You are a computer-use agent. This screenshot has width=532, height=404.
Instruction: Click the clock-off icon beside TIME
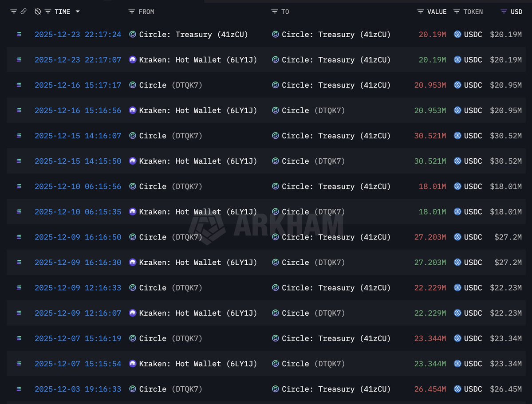pyautogui.click(x=38, y=12)
